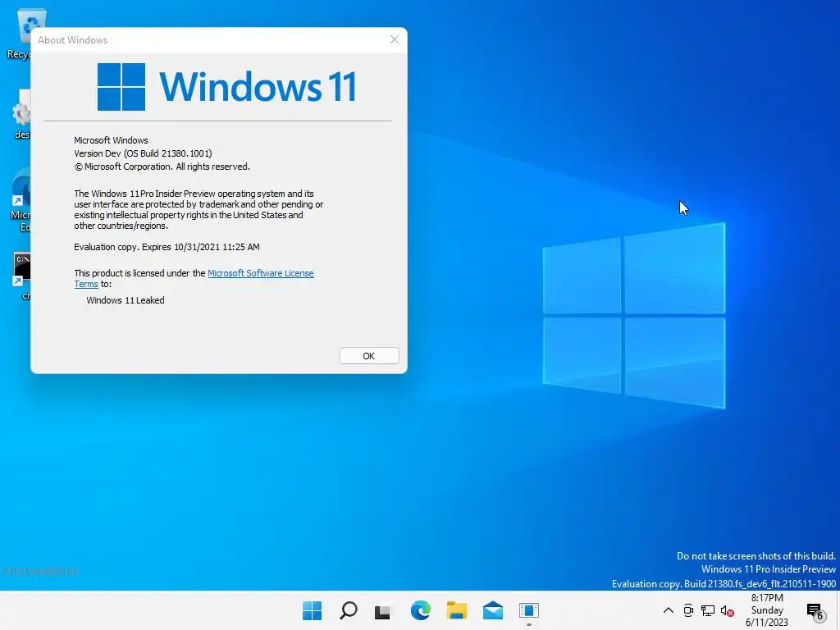The image size is (840, 630).
Task: Click the Meet Now tray icon
Action: [688, 610]
